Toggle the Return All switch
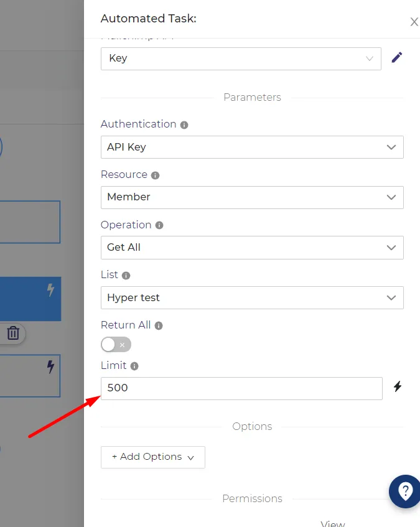 (116, 345)
